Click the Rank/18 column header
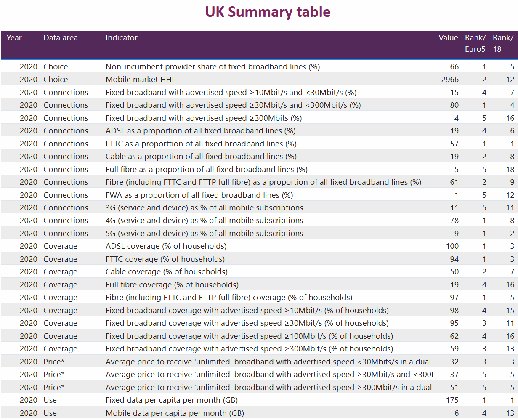518x420 pixels. [x=502, y=43]
